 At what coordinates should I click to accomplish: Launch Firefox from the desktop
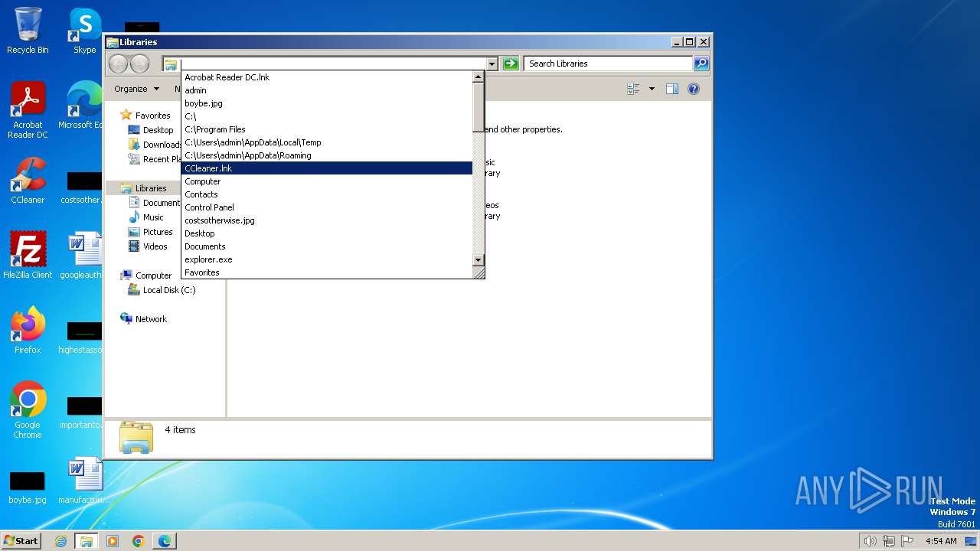click(x=28, y=331)
